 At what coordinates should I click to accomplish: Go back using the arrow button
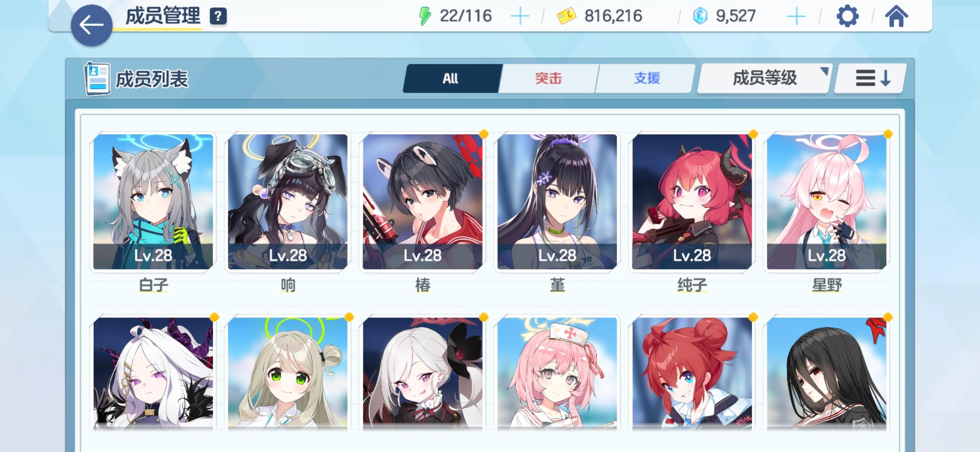pos(91,25)
